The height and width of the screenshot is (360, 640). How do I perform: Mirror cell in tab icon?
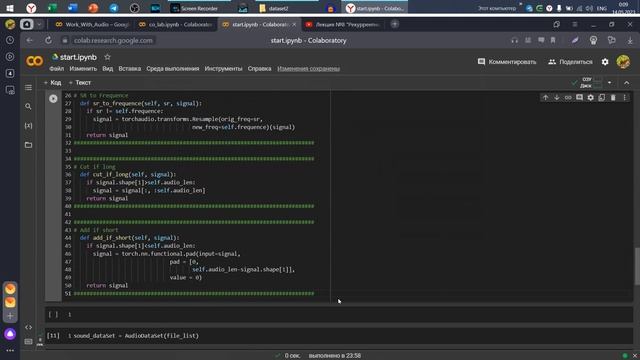pos(602,98)
